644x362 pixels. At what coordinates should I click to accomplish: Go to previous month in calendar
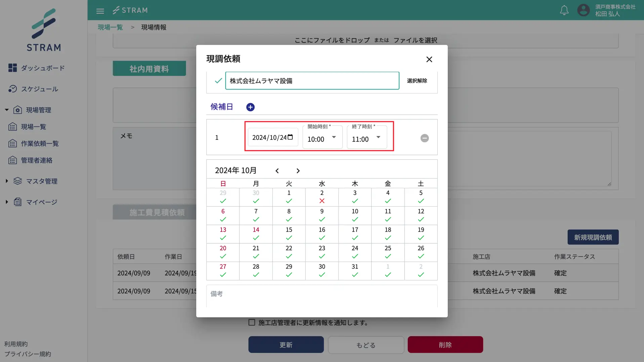pos(277,171)
